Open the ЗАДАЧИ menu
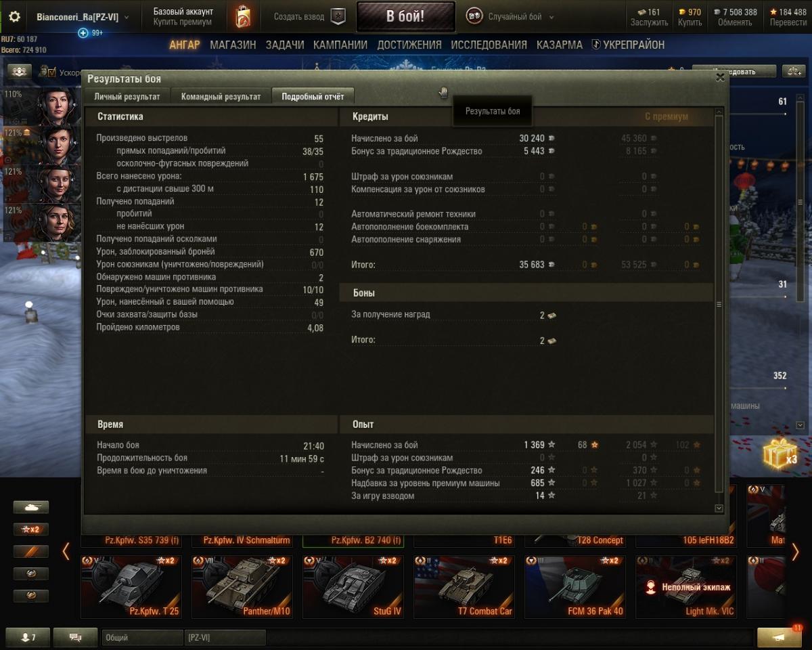The width and height of the screenshot is (812, 650). (x=285, y=45)
